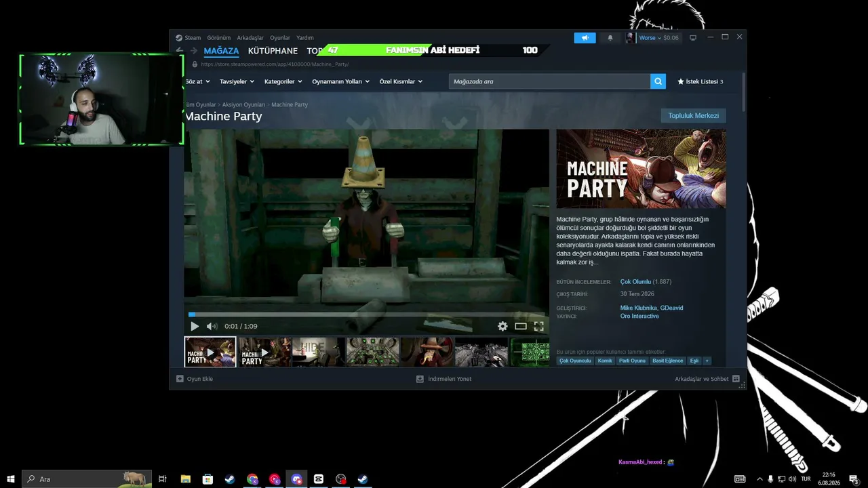Select the Çok Oyunculu tag
This screenshot has width=868, height=488.
click(575, 361)
